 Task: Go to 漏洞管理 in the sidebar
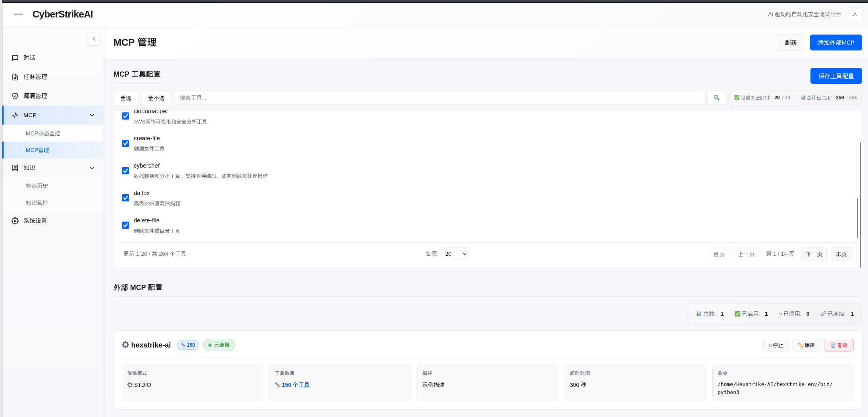(53, 96)
